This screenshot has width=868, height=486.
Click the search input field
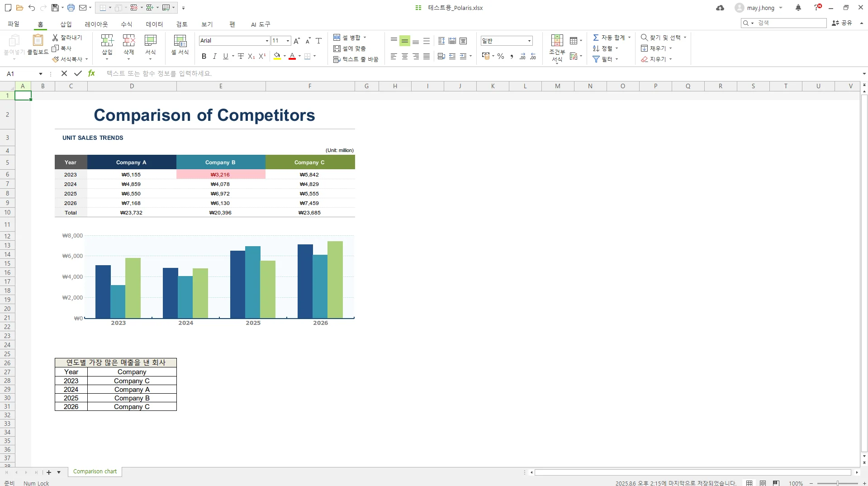point(791,23)
